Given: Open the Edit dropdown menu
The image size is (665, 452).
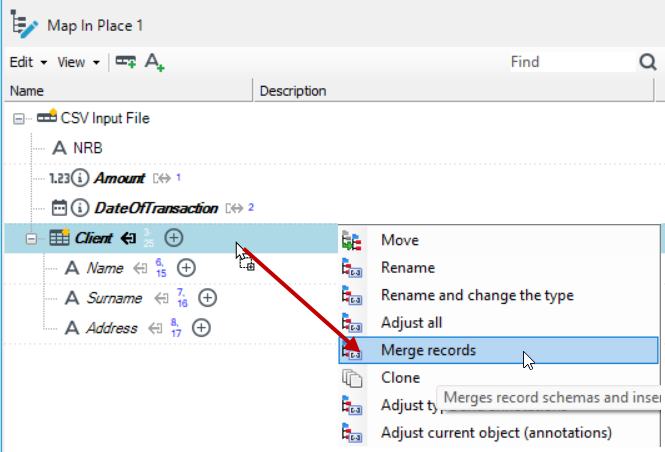Looking at the screenshot, I should 28,62.
